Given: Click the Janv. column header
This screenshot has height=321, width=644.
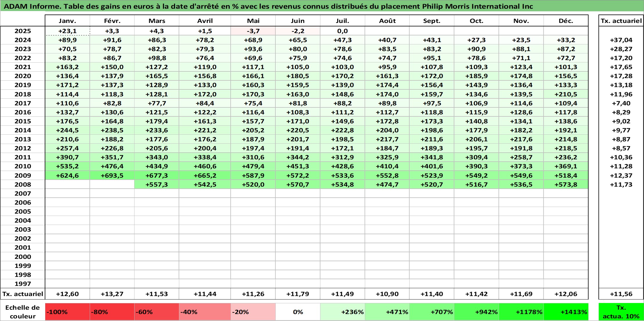Looking at the screenshot, I should [x=67, y=21].
